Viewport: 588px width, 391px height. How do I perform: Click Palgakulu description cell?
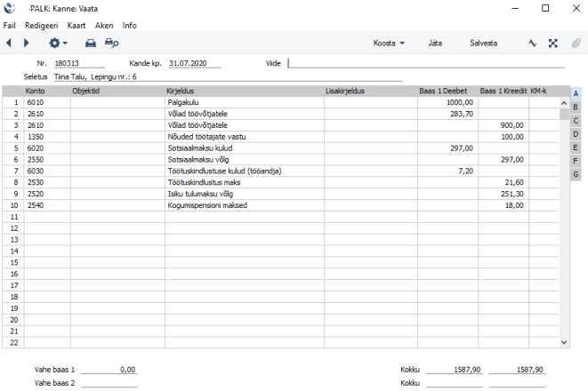(245, 102)
